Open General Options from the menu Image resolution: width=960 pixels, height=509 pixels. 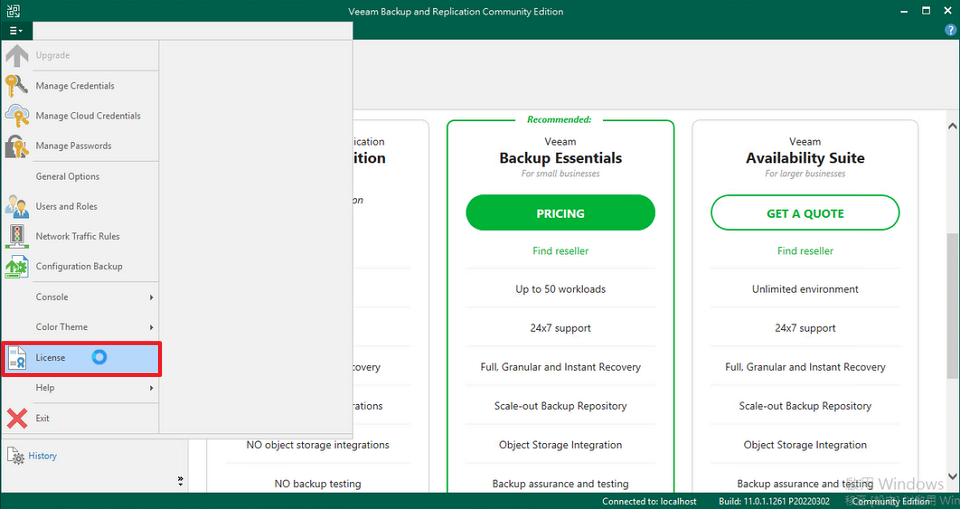81,176
